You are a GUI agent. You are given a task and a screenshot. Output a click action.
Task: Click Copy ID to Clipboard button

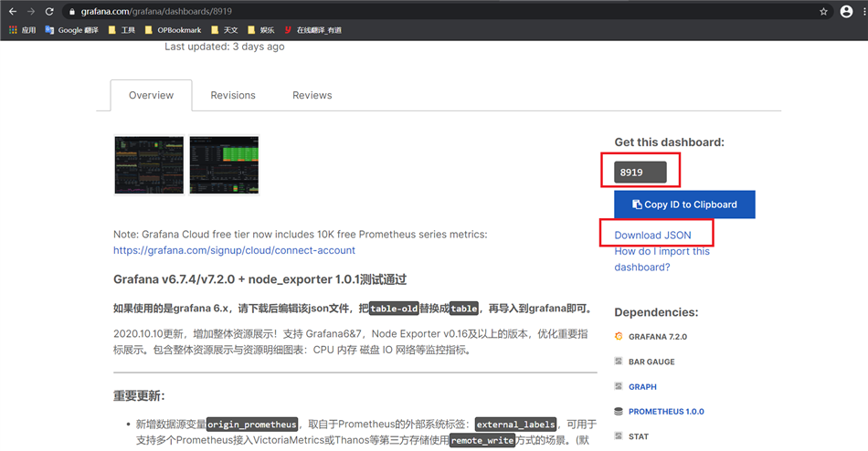(x=684, y=205)
